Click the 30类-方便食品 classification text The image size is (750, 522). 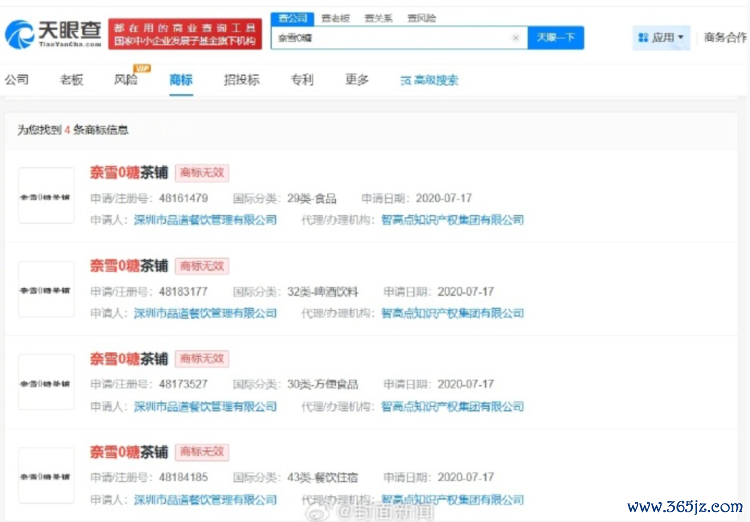[323, 384]
